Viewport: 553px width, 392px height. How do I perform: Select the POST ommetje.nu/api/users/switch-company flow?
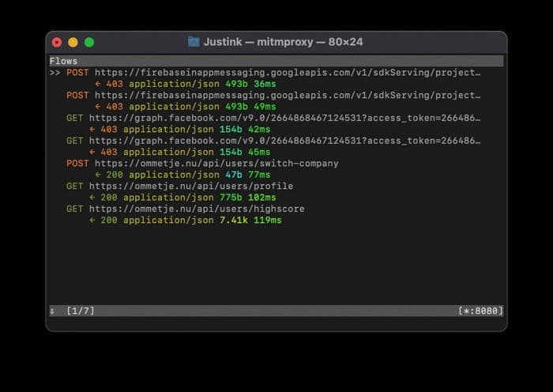(x=202, y=164)
